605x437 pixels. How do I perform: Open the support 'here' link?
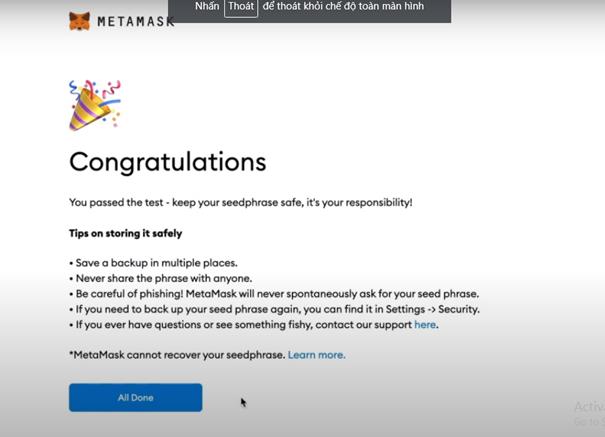pyautogui.click(x=425, y=325)
